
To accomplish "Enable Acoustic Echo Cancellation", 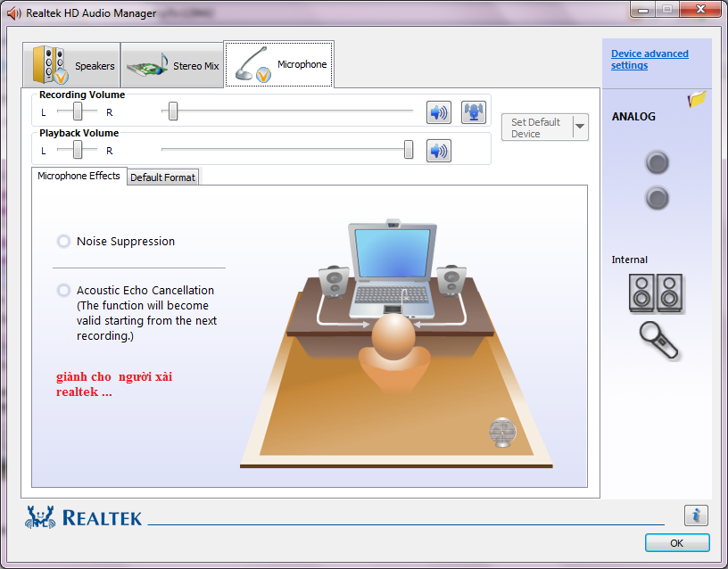I will pyautogui.click(x=63, y=291).
